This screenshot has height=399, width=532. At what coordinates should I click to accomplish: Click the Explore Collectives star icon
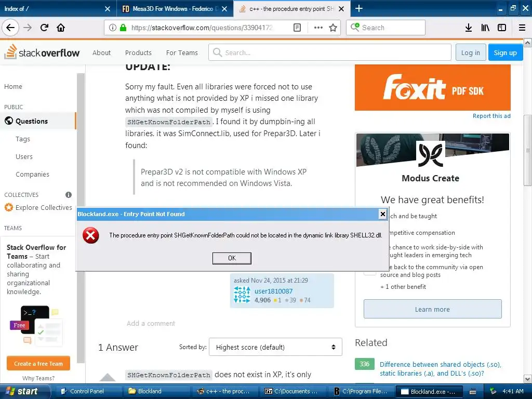(x=8, y=207)
